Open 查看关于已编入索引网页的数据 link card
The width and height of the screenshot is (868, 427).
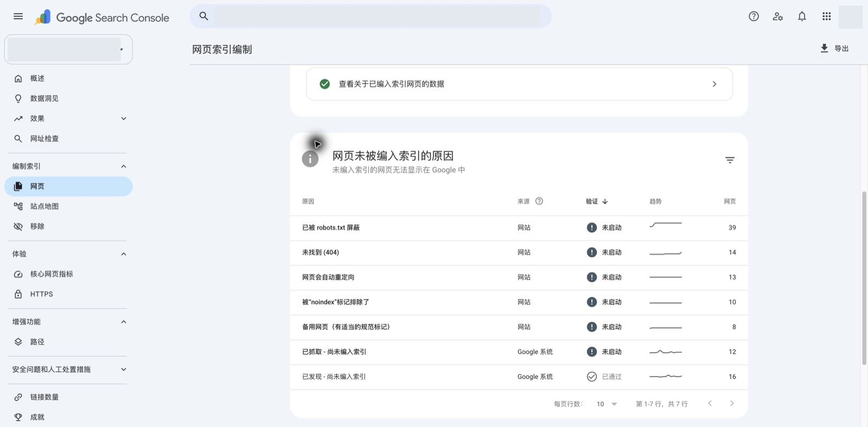tap(519, 84)
